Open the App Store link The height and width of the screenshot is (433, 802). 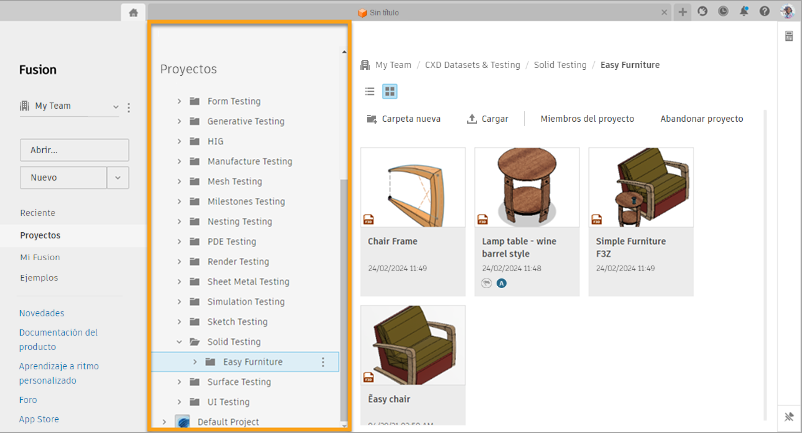39,419
